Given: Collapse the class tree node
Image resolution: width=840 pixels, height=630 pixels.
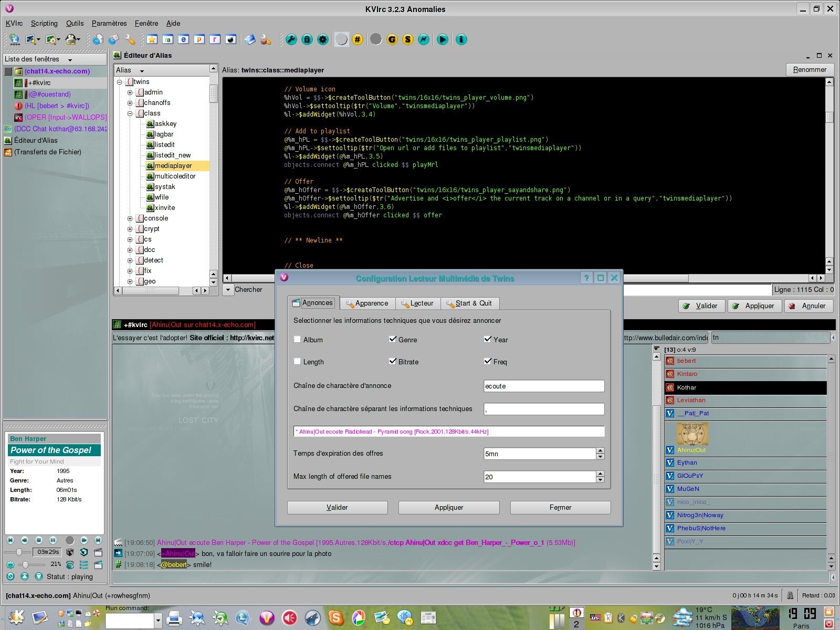Looking at the screenshot, I should pyautogui.click(x=130, y=113).
